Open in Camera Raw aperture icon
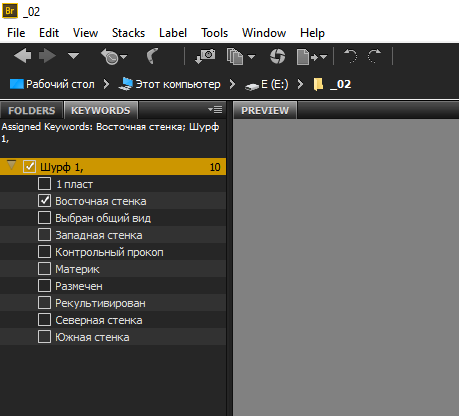The width and height of the screenshot is (459, 416). pos(277,56)
